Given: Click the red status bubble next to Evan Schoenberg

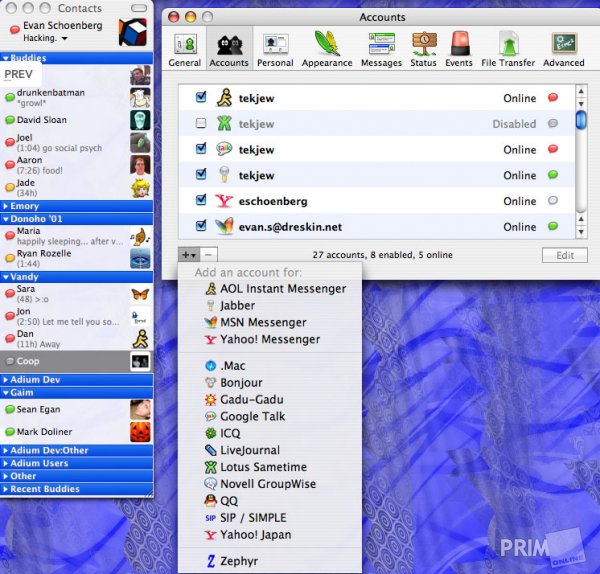Looking at the screenshot, I should [x=15, y=29].
